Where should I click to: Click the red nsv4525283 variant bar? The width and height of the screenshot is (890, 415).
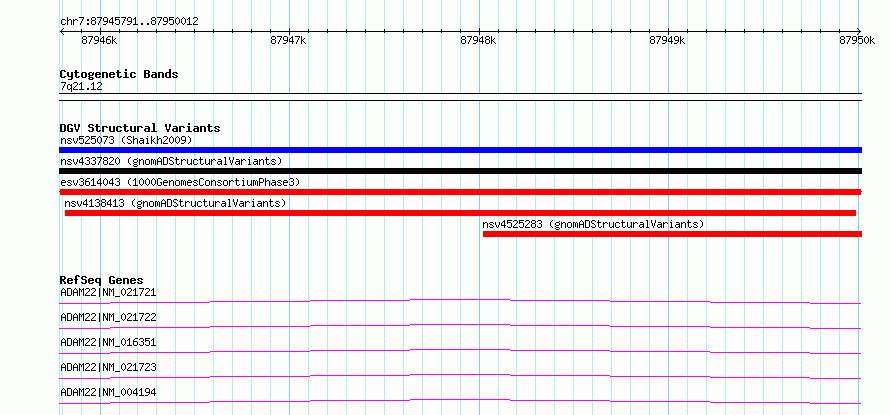click(672, 234)
